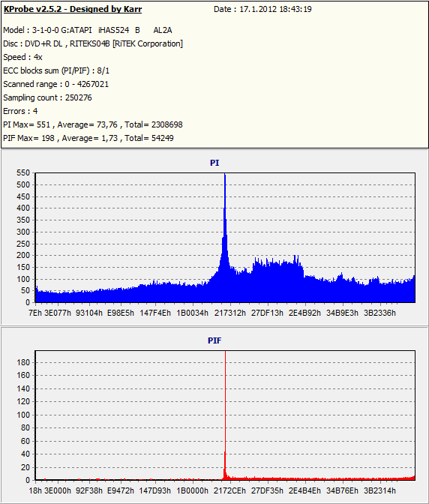Click the PI Max 551 statistics line
The image size is (429, 504).
(93, 124)
